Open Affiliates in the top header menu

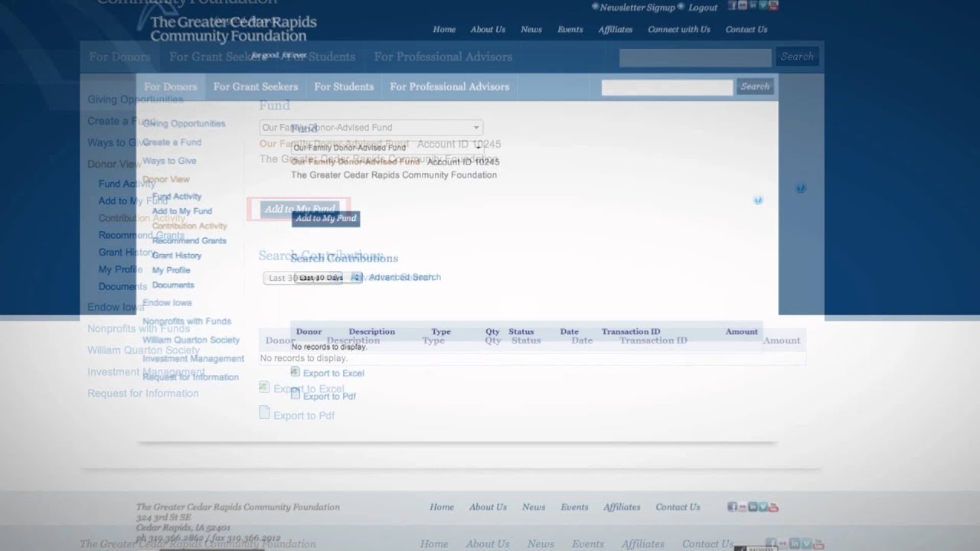pyautogui.click(x=616, y=29)
